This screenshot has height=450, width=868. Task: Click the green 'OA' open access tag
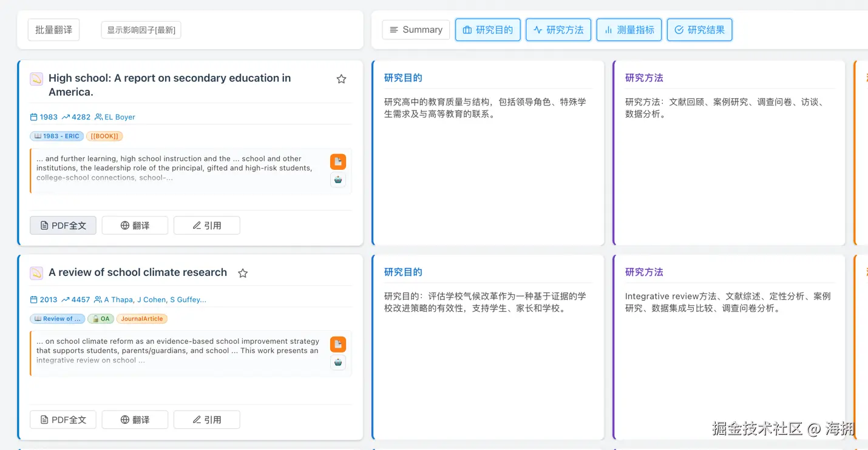[101, 318]
